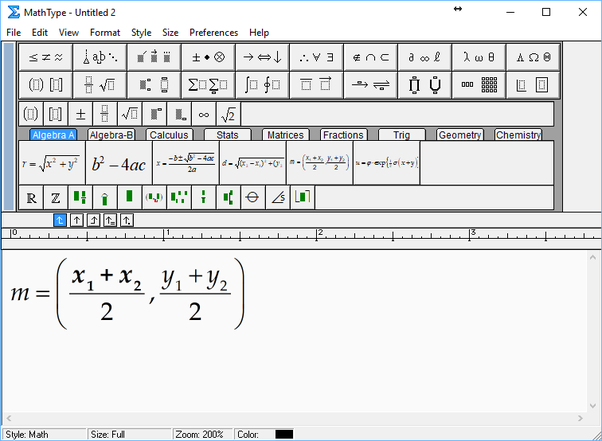Open the fraction and radical templates palette
This screenshot has height=441, width=602.
100,85
